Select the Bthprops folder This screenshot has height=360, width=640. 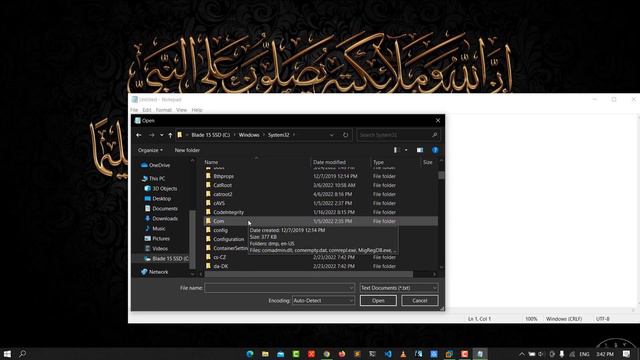[x=320, y=176]
